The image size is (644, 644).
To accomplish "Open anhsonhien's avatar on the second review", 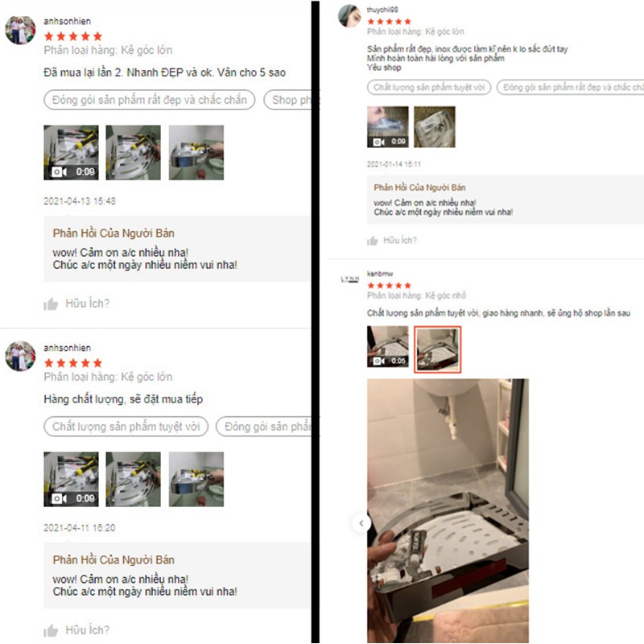I will (20, 356).
